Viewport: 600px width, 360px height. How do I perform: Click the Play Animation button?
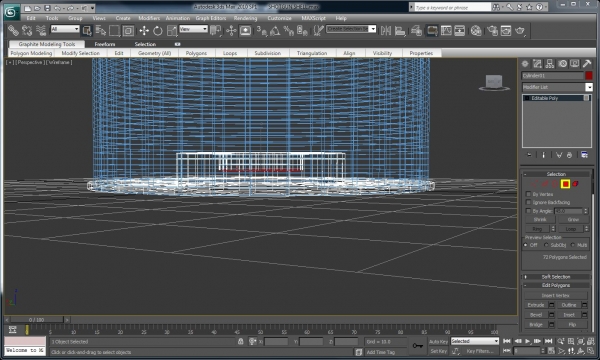(x=528, y=341)
